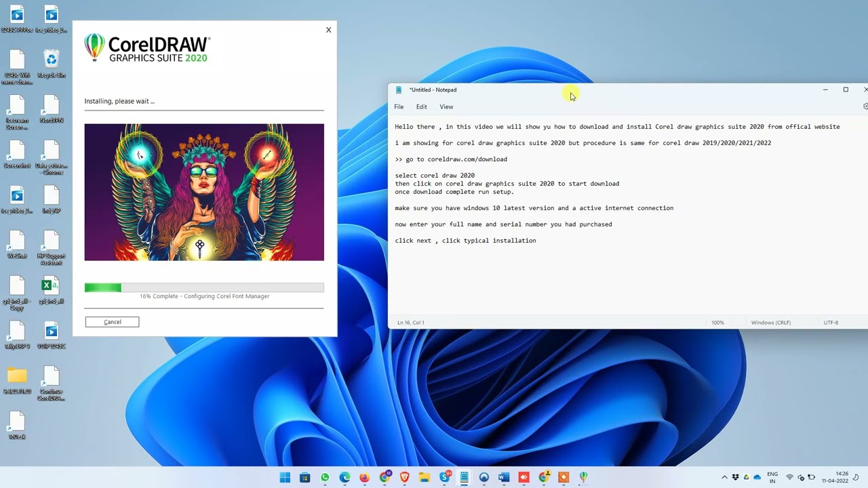
Task: Select the Continue CorelDRAW shortcut icon
Action: click(52, 383)
